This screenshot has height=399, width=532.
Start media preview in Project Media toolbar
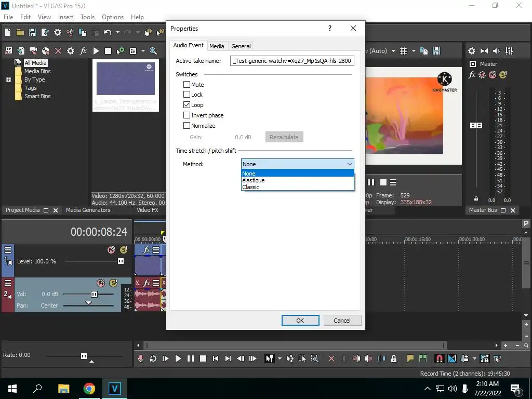point(96,51)
